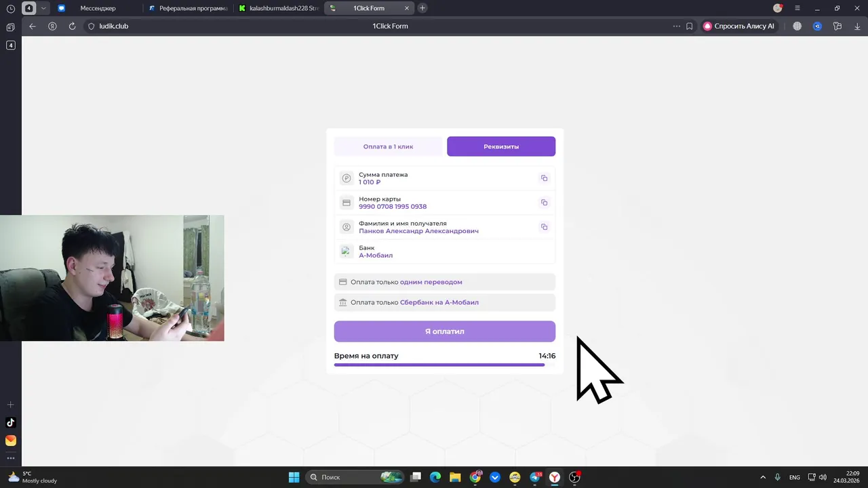Select the Реквизиты tab
The height and width of the screenshot is (488, 868).
[x=501, y=146]
